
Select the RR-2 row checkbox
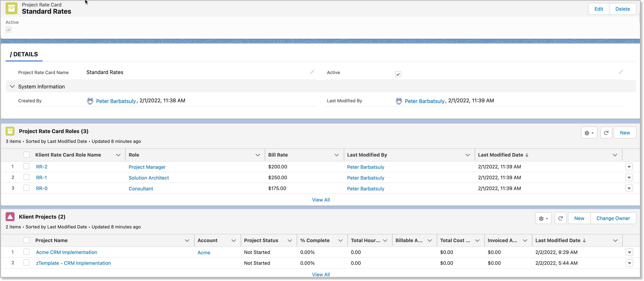click(26, 166)
